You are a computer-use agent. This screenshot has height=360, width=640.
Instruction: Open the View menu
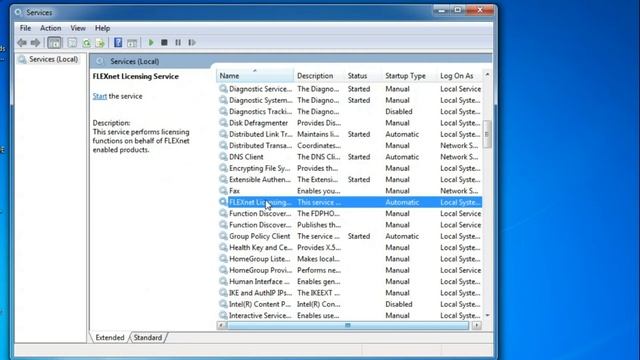[x=78, y=28]
